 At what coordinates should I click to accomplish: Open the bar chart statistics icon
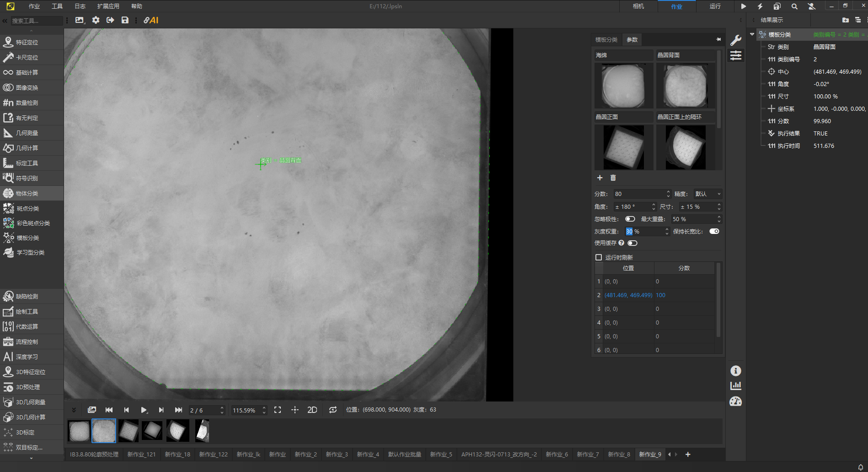point(735,385)
